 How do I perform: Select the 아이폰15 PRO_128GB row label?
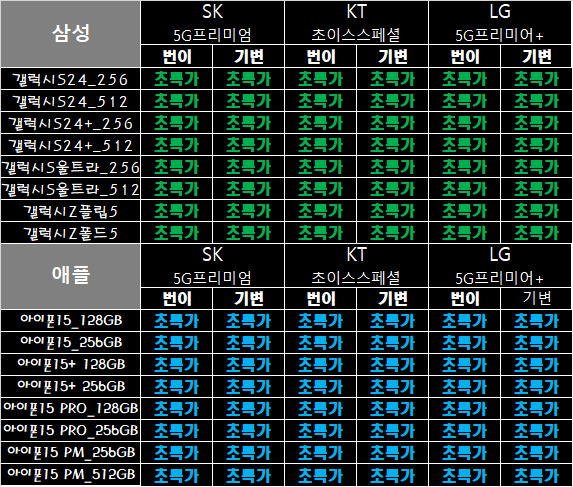[71, 408]
